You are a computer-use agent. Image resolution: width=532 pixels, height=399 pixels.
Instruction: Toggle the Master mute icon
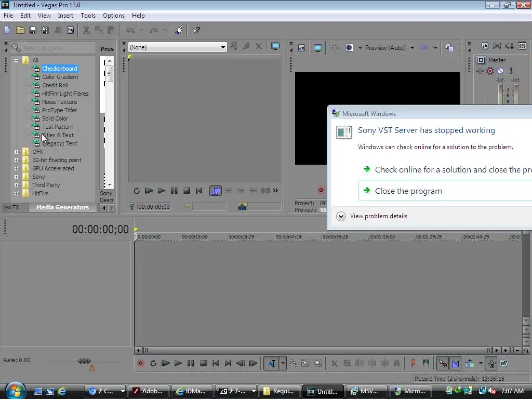500,71
